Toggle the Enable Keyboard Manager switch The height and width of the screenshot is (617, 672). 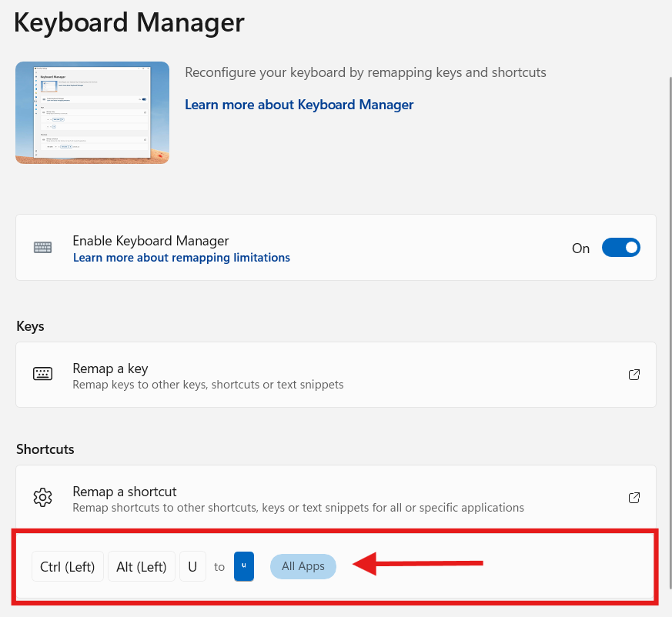coord(620,248)
